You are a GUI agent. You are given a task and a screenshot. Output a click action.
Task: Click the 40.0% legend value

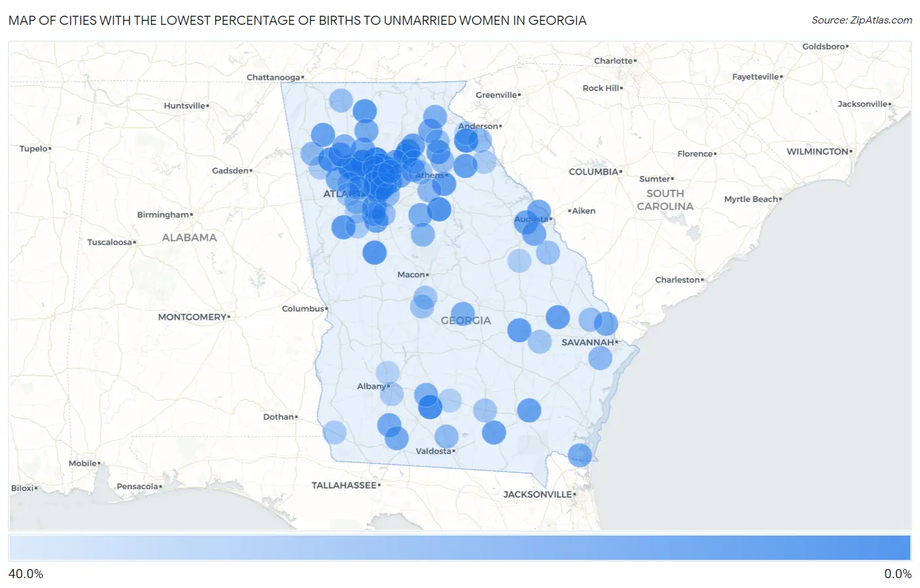click(26, 574)
